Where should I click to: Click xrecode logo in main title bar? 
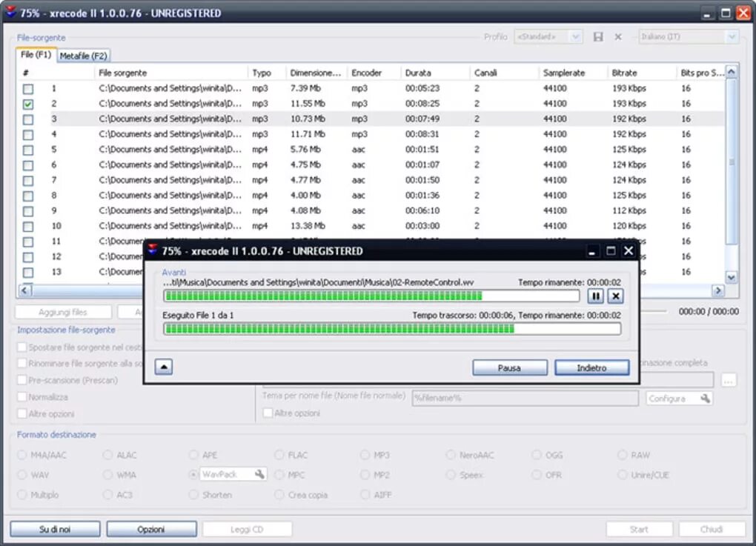coord(10,13)
